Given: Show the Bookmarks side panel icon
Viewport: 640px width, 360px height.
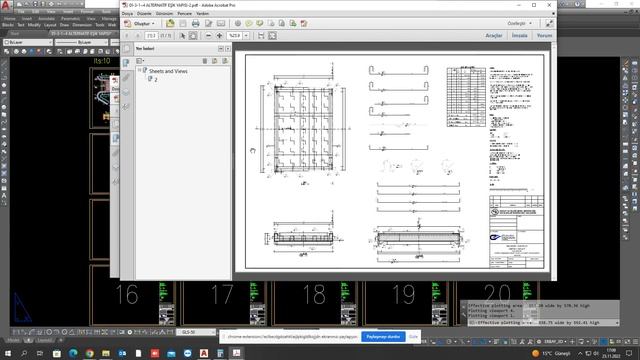Looking at the screenshot, I should (x=126, y=63).
